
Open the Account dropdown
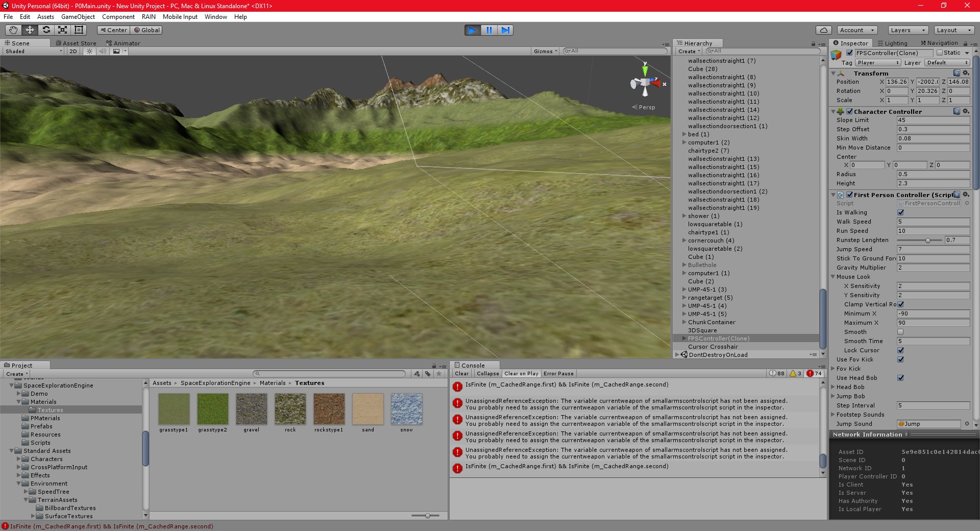[858, 30]
